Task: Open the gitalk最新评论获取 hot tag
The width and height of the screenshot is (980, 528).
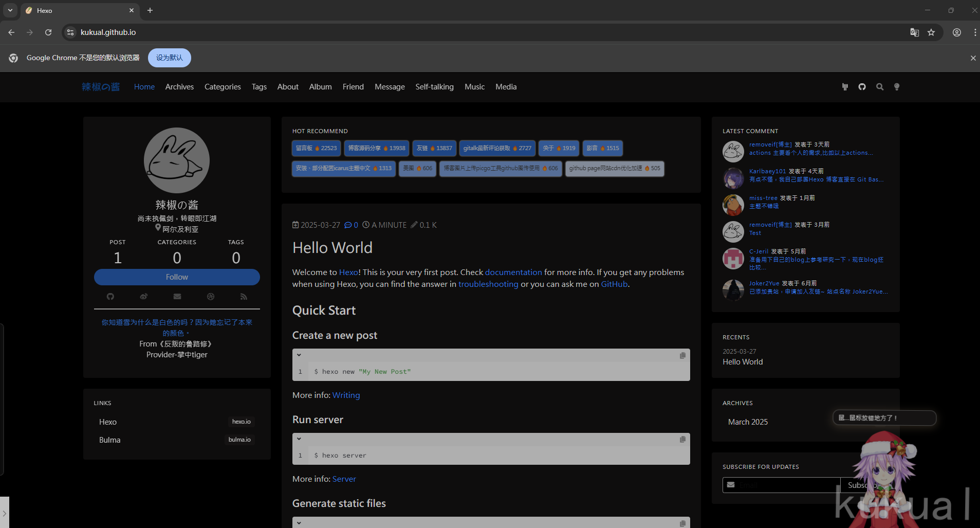Action: click(x=497, y=148)
